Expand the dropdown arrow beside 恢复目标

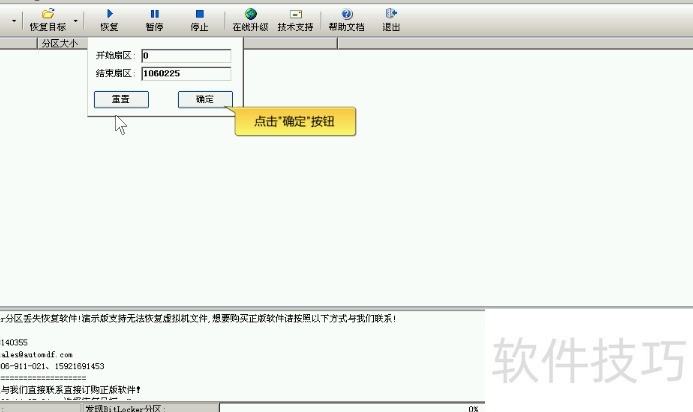coord(75,20)
